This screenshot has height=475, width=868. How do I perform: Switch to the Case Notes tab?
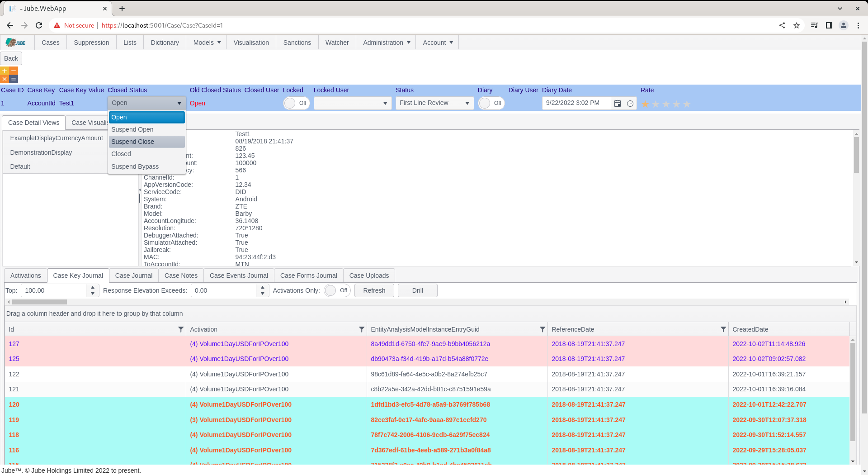pos(181,275)
